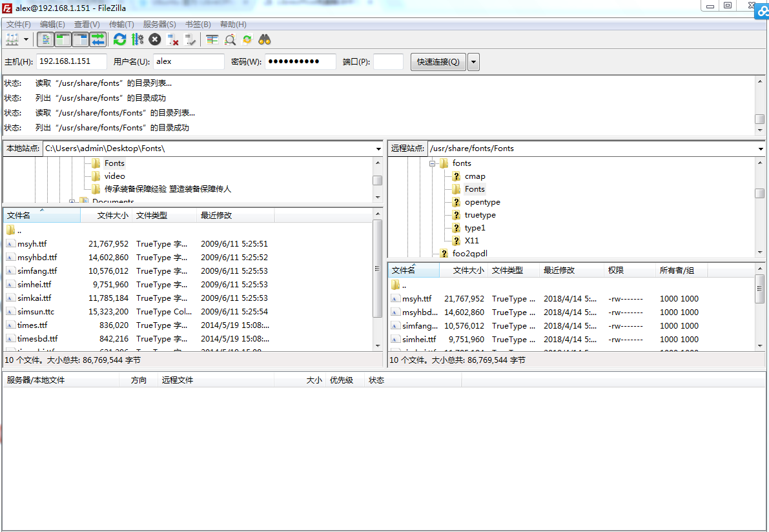Select the local Fonts folder in tree
This screenshot has height=532, width=769.
pos(114,163)
